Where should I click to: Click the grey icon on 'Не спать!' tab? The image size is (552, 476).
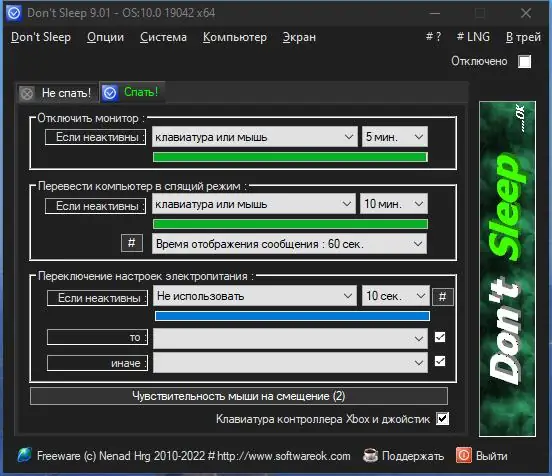pyautogui.click(x=27, y=93)
